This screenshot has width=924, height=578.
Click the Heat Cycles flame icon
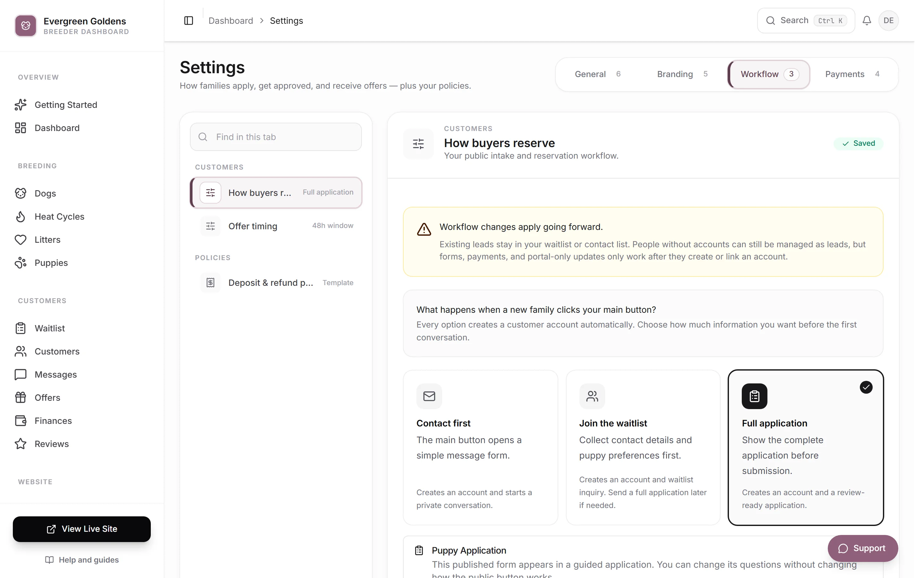tap(21, 217)
